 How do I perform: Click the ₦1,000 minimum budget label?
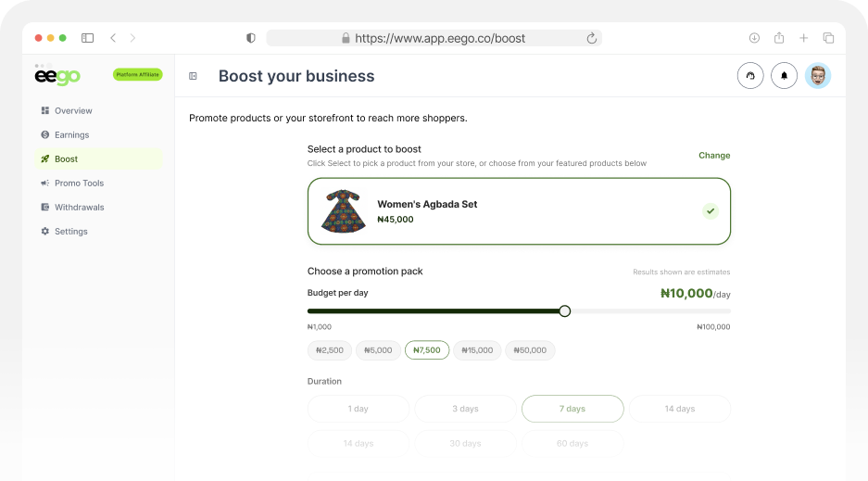320,327
